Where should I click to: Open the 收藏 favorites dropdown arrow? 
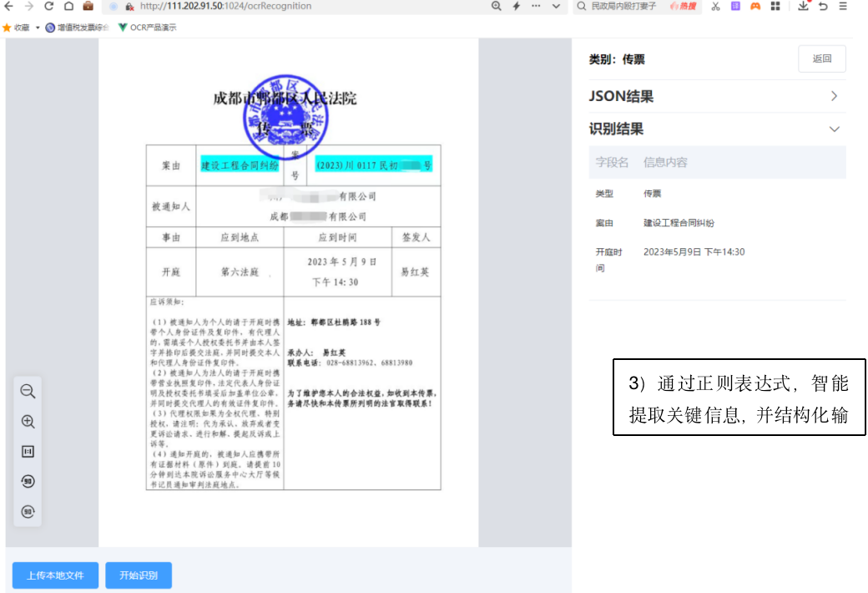(x=38, y=28)
